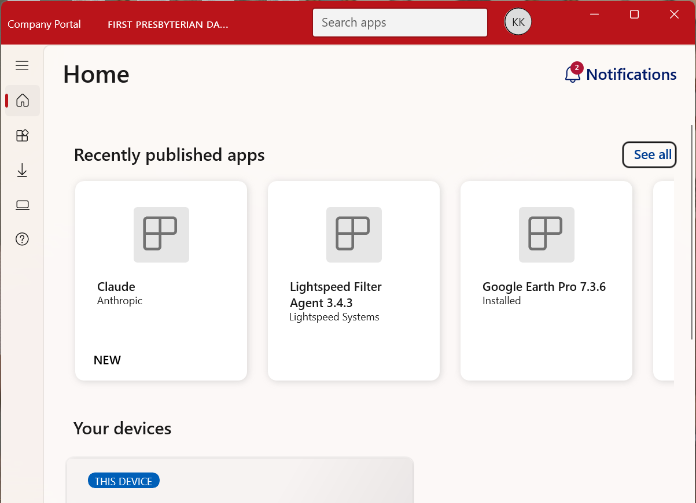Click the vertical scrollbar on right edge
Screen dimensions: 696x503
[x=692, y=232]
